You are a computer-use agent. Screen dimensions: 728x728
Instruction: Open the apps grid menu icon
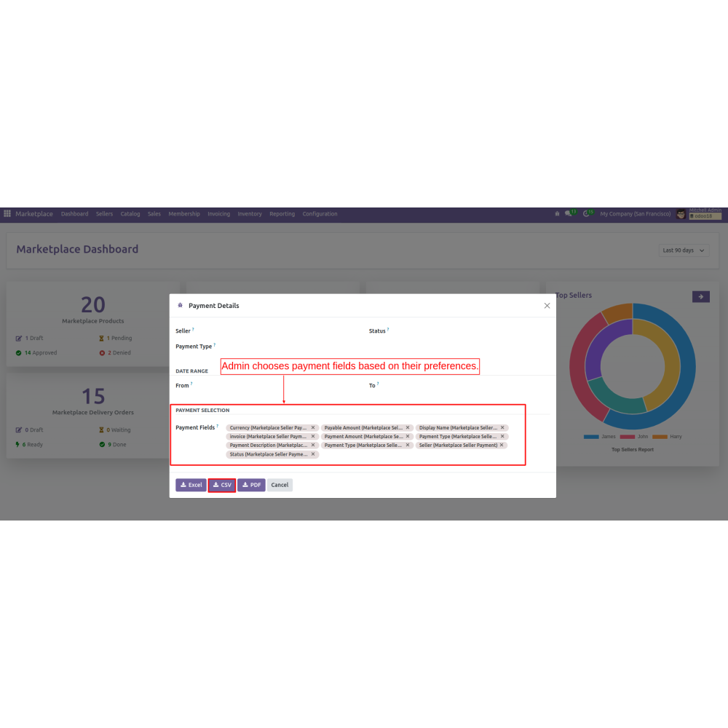7,214
